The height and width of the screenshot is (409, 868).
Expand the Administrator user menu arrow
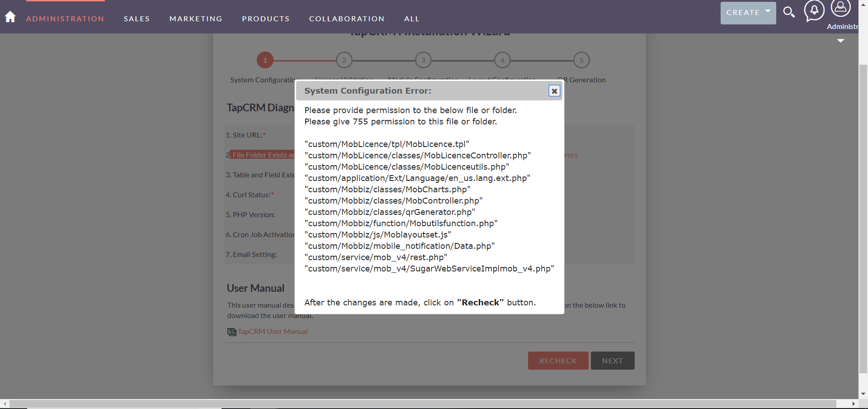point(840,41)
